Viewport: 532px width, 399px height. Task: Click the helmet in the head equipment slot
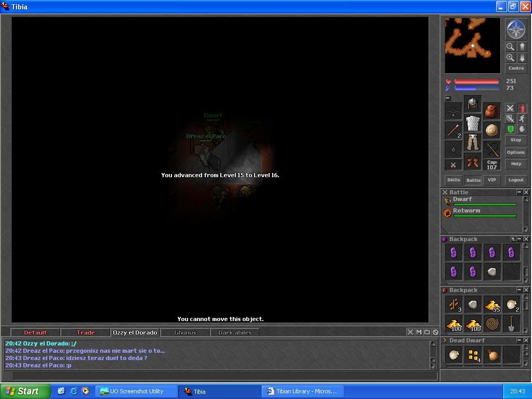click(472, 104)
